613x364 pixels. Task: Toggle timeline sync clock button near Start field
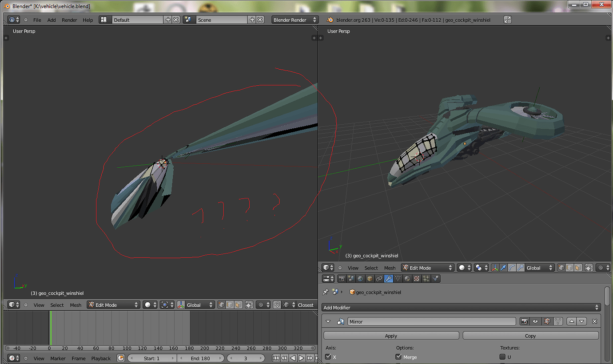[121, 358]
